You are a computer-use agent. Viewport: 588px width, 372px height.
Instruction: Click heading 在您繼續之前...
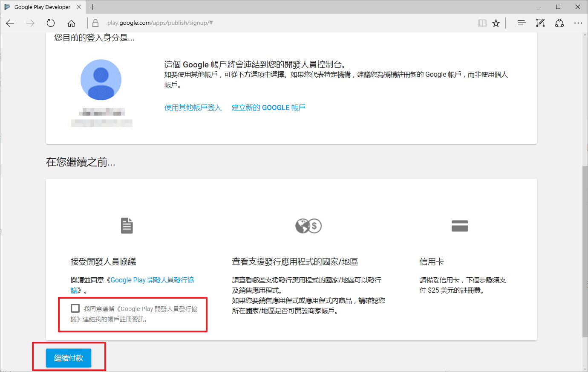81,162
